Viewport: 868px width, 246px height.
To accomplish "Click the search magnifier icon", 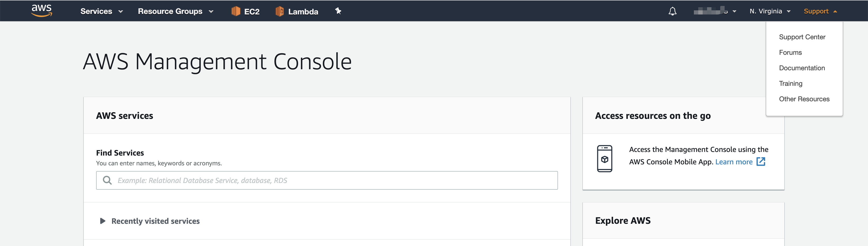I will 107,180.
